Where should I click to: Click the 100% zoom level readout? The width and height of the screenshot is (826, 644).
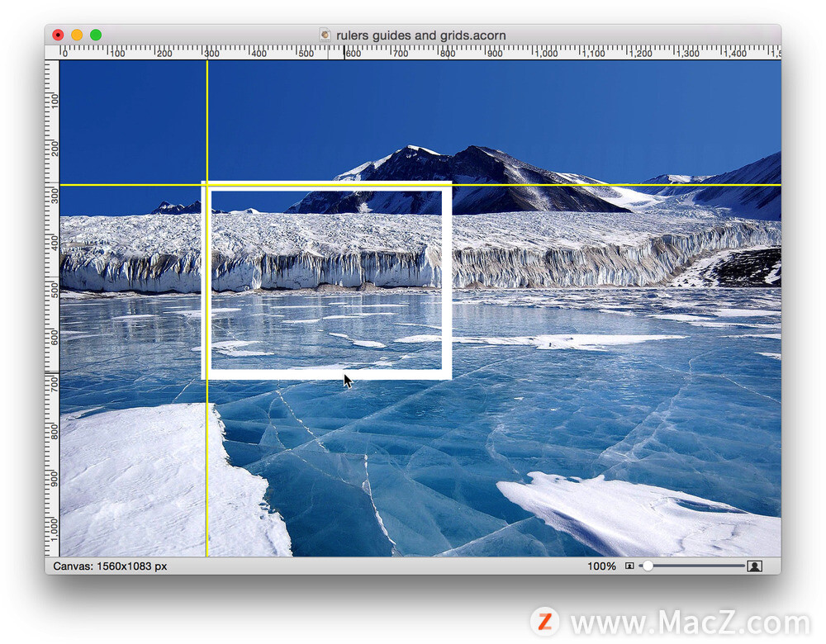pyautogui.click(x=601, y=566)
